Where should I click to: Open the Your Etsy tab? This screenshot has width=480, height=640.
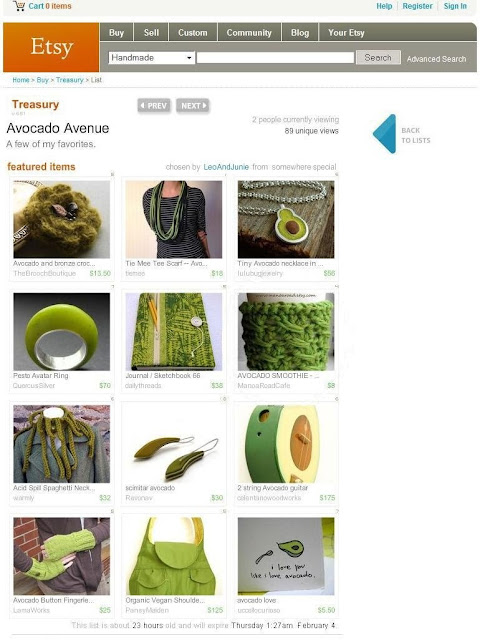click(x=346, y=33)
